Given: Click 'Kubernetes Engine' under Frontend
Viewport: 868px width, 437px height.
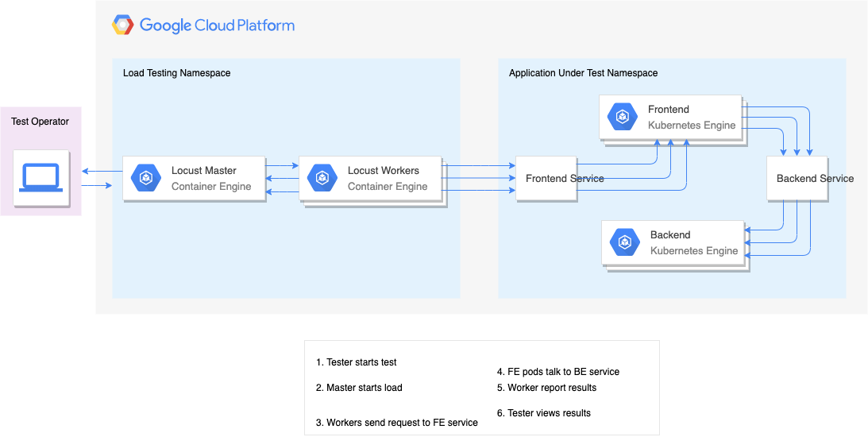Looking at the screenshot, I should [692, 126].
